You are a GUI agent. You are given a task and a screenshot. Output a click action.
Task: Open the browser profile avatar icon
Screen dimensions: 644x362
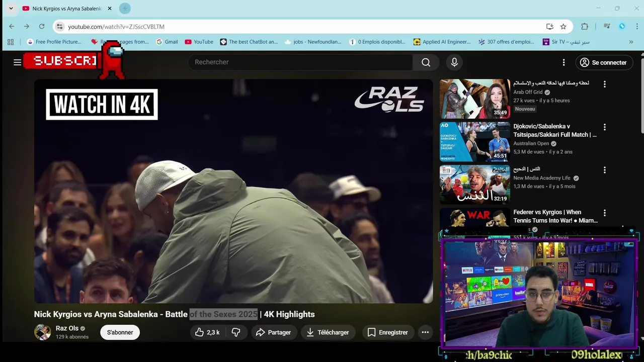click(x=622, y=27)
